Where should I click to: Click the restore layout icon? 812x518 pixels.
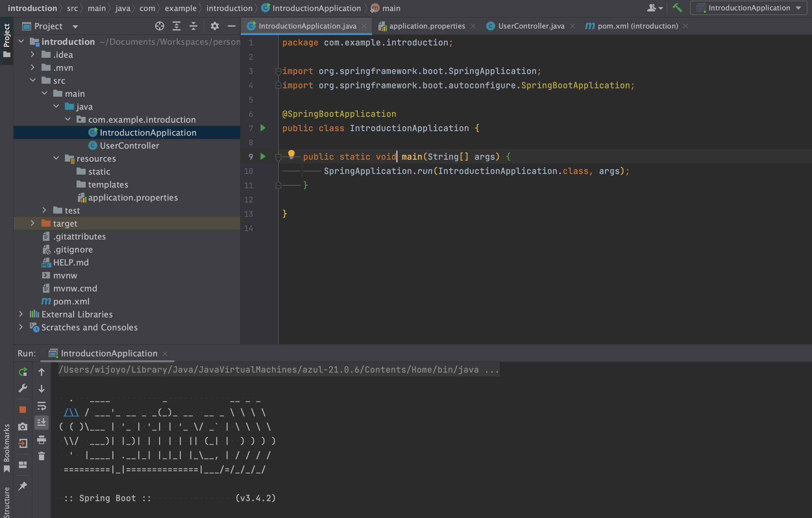pyautogui.click(x=23, y=465)
